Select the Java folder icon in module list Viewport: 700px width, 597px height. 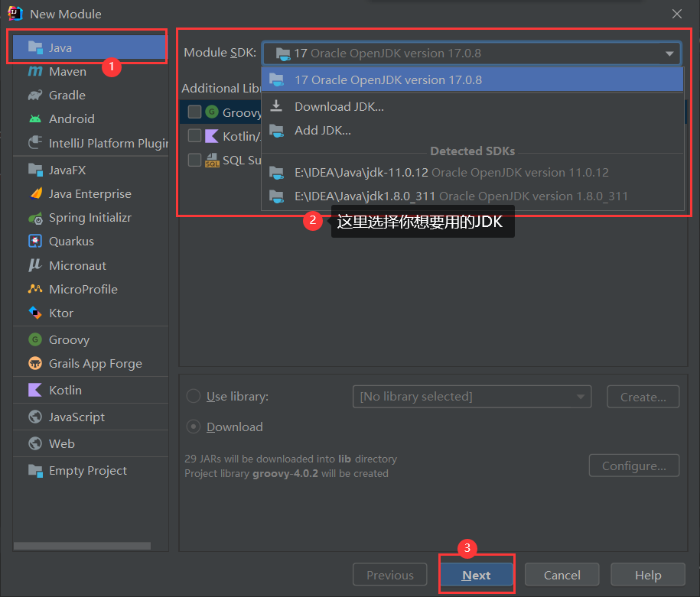point(35,47)
